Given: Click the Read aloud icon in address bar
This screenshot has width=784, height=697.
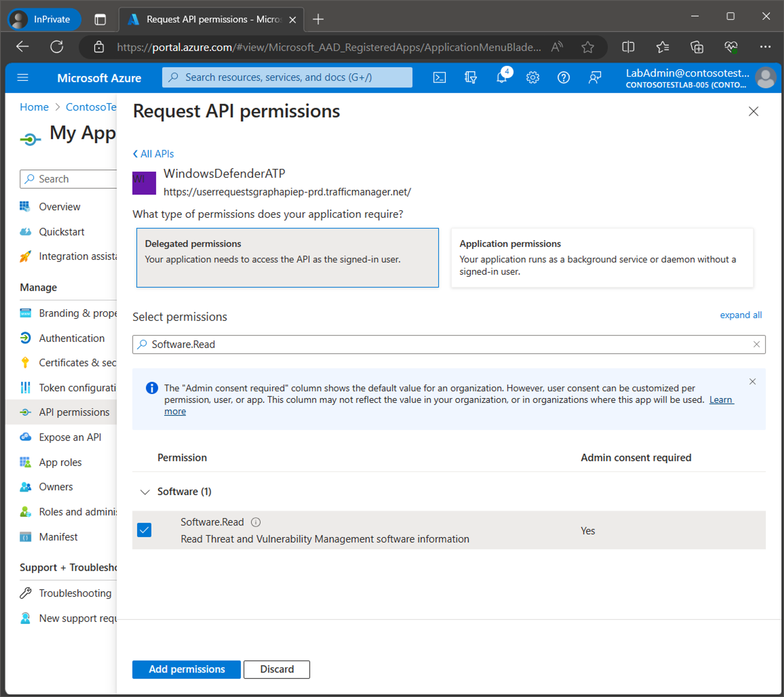Looking at the screenshot, I should tap(557, 47).
